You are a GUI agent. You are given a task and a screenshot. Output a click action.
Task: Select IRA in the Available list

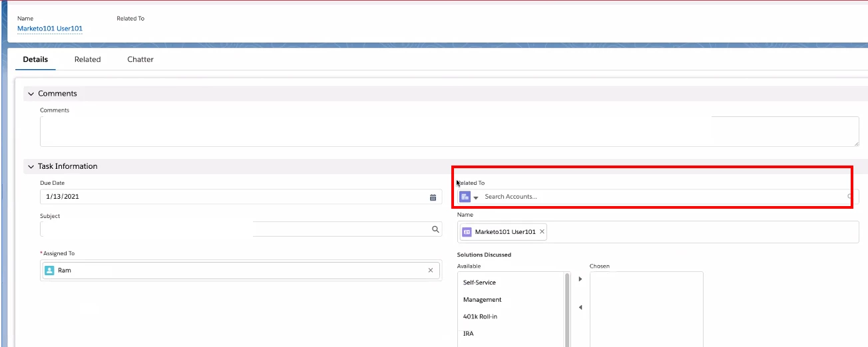tap(468, 334)
